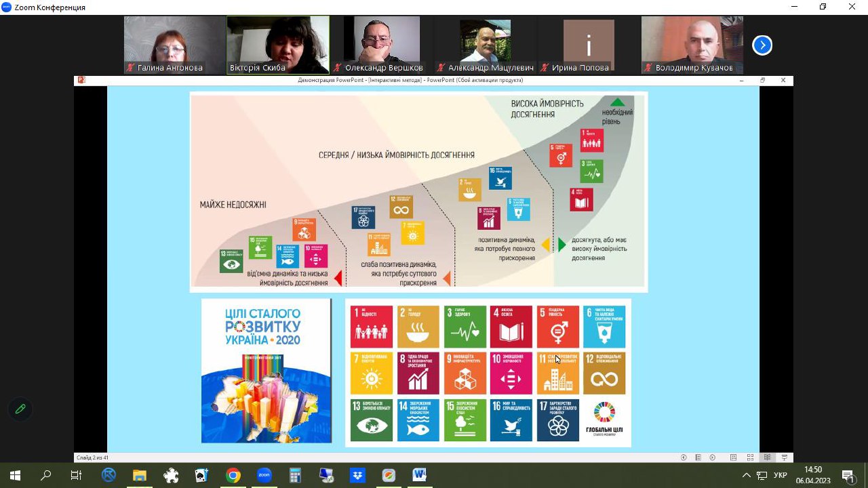868x488 pixels.
Task: Click goal 7 sun icon in bottom grid
Action: pos(372,373)
